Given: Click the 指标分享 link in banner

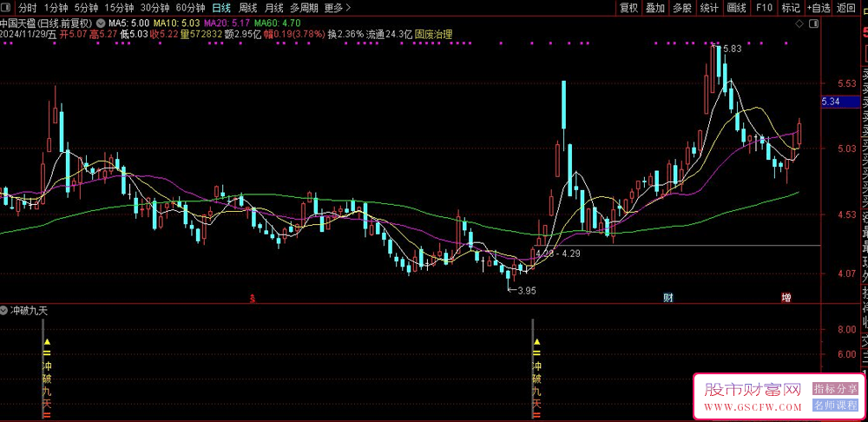Looking at the screenshot, I should point(835,390).
